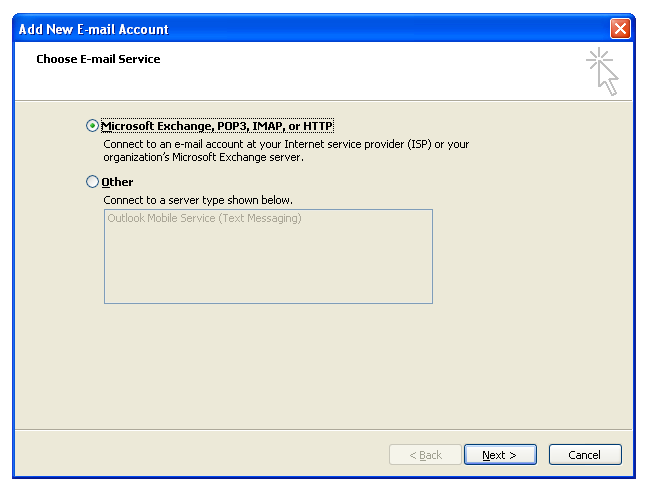649x492 pixels.
Task: Choose the Other radio button
Action: click(x=93, y=182)
